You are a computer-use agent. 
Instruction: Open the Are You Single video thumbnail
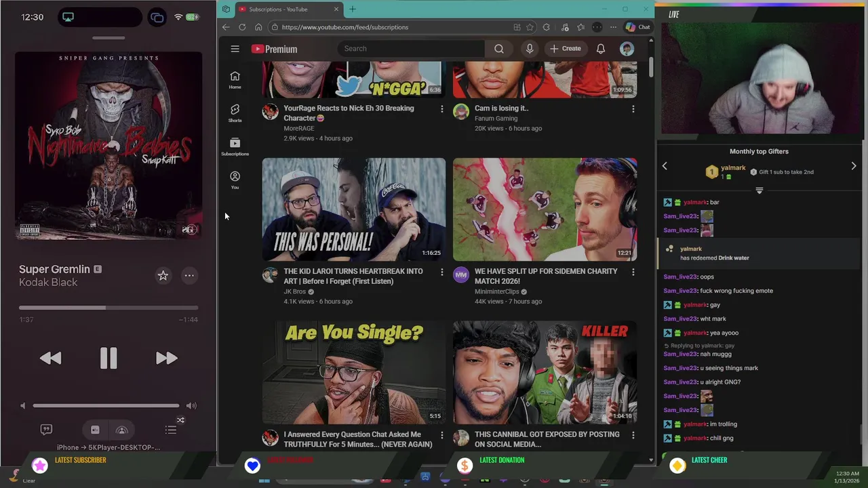tap(354, 373)
